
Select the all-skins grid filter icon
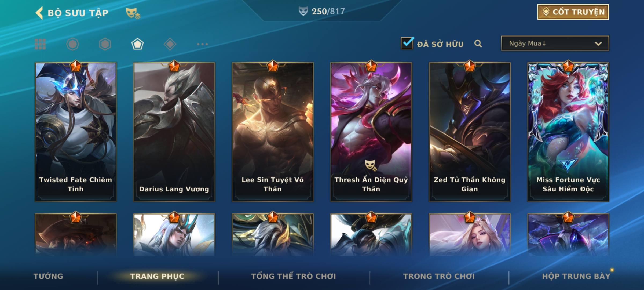pos(40,44)
